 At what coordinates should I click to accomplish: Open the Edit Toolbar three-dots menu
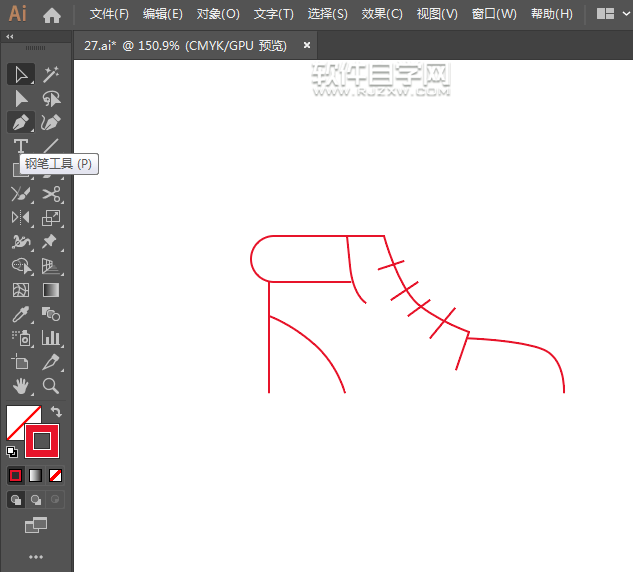click(x=36, y=557)
